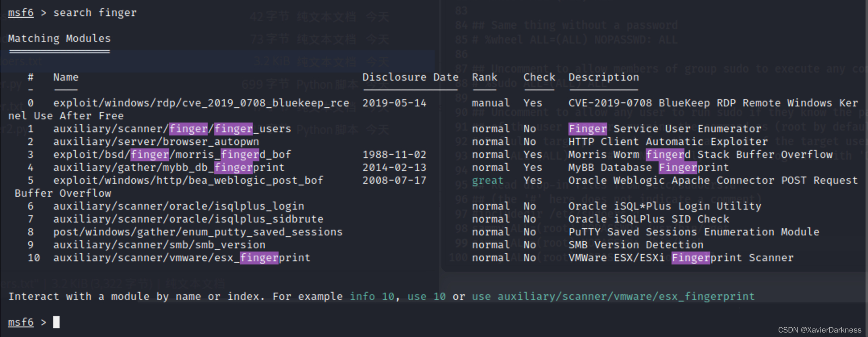868x337 pixels.
Task: Click the date 2008-07-17
Action: pyautogui.click(x=394, y=181)
